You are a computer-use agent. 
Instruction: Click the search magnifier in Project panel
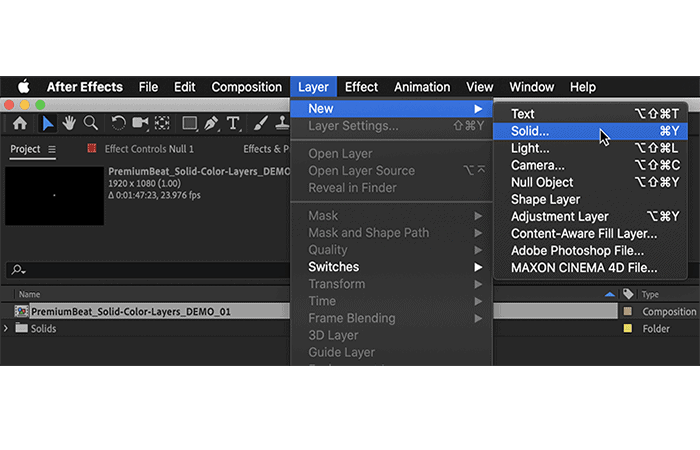[x=18, y=270]
